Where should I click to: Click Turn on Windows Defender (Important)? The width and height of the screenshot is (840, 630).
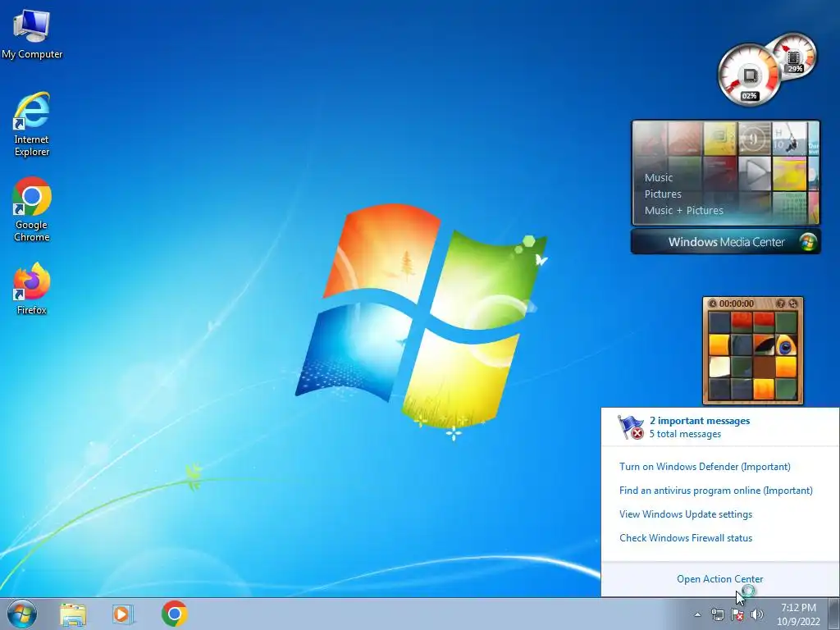coord(705,467)
